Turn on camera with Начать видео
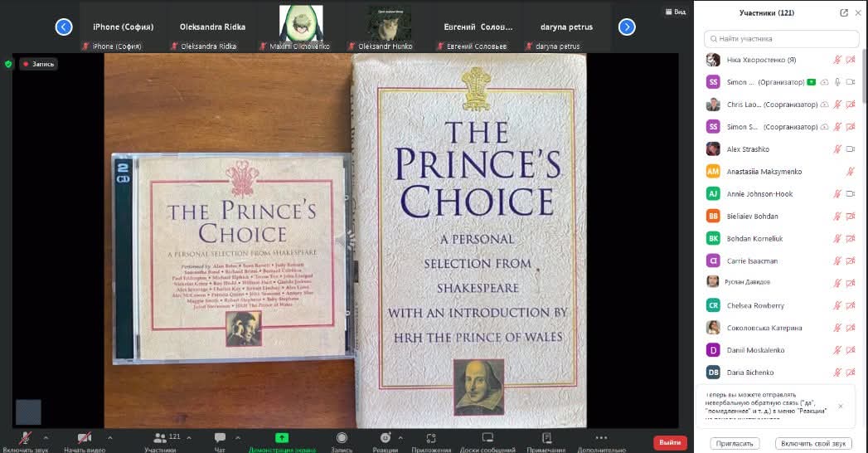Viewport: 868px width, 453px height. (84, 438)
